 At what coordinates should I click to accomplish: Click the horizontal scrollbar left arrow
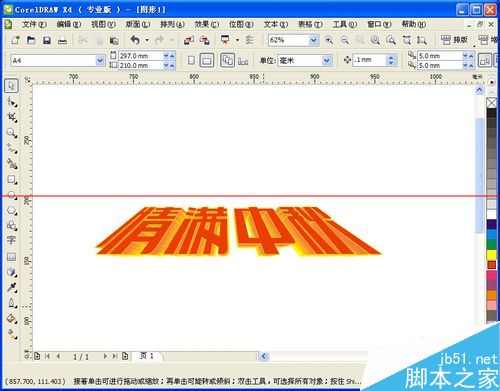pos(264,356)
